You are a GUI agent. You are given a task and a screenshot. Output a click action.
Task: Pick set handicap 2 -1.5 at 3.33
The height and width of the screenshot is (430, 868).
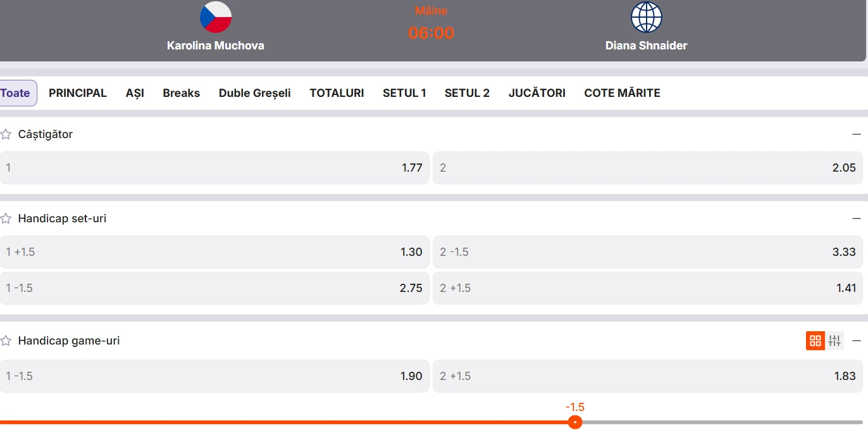click(x=648, y=252)
